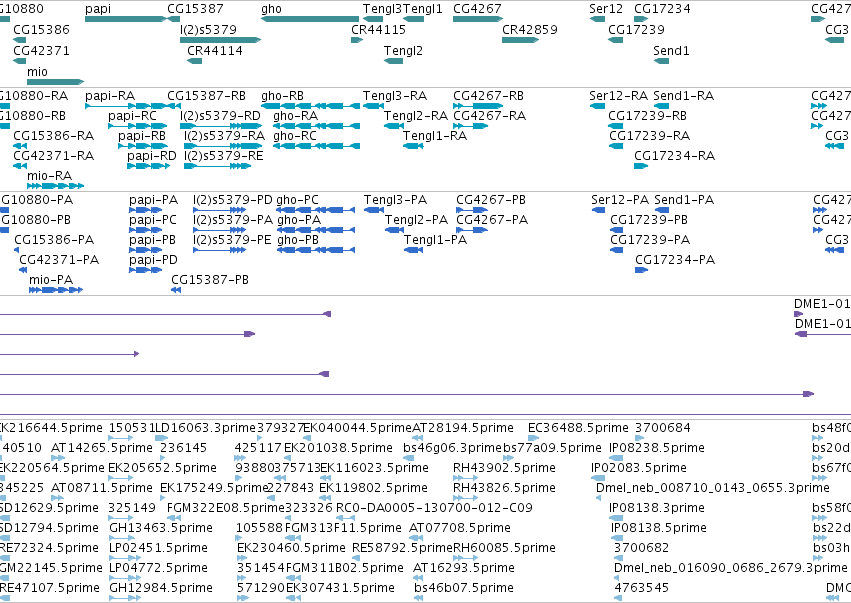
Task: Select EST Dmel_neb_016090_0686_2679.3prime
Action: (617, 579)
